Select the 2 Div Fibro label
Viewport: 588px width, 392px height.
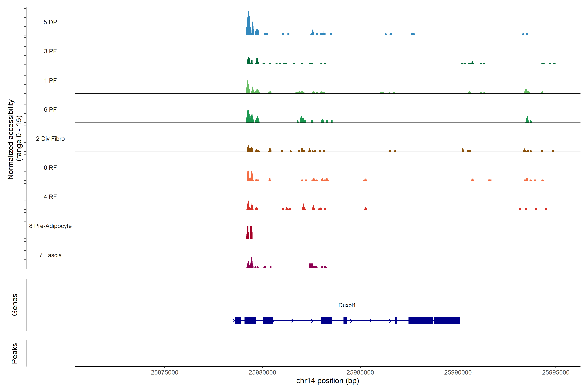[50, 139]
